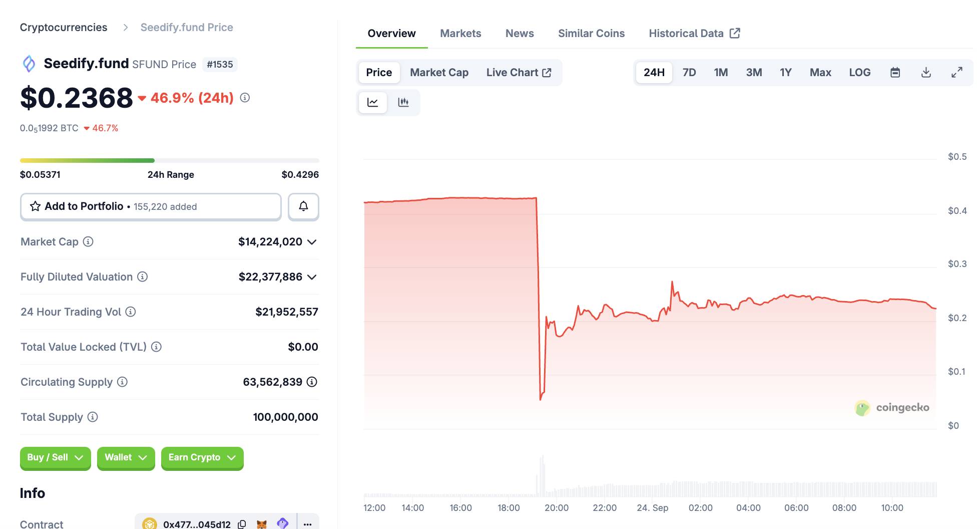Click the #1535 rank badge

click(x=220, y=65)
